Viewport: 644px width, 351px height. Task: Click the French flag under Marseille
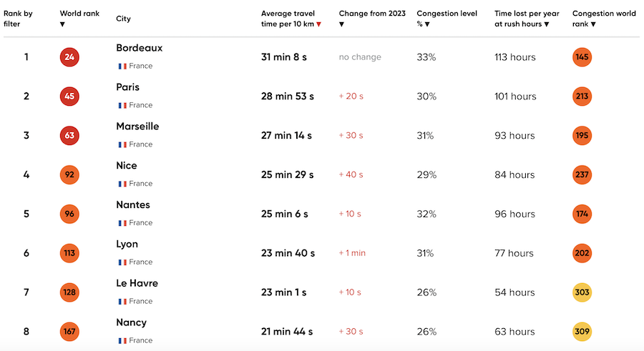(122, 144)
